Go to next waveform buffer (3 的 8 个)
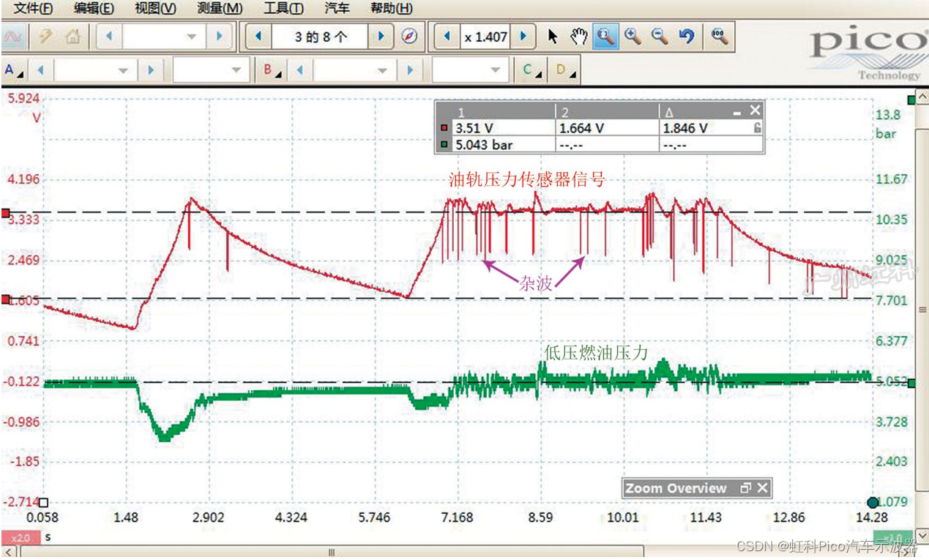Screen dimensions: 929x560 [x=380, y=36]
